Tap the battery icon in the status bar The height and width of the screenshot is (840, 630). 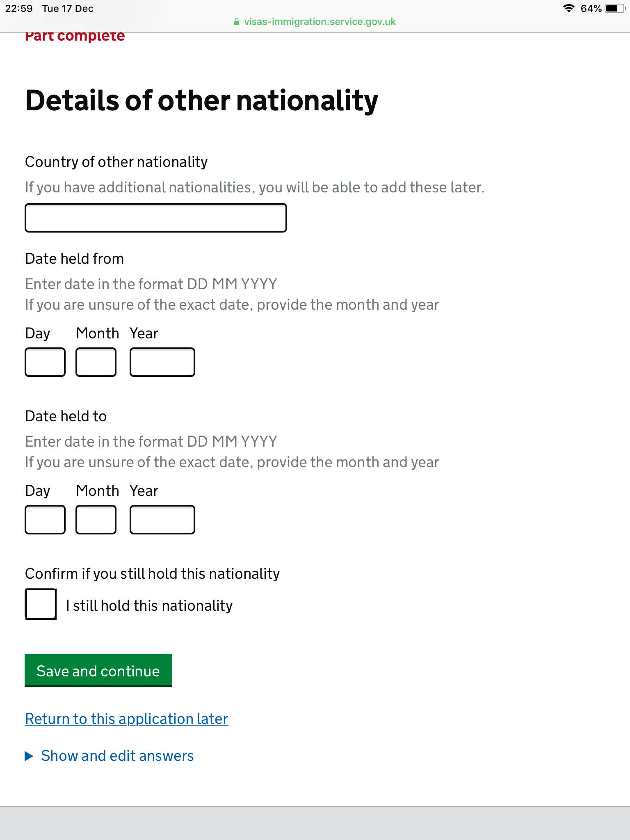click(615, 9)
